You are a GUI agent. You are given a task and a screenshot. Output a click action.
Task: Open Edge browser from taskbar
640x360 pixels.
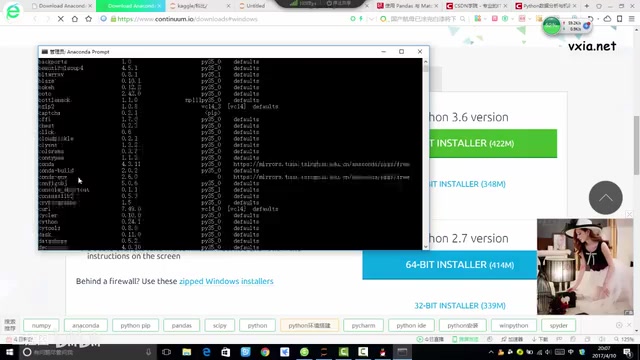click(207, 352)
